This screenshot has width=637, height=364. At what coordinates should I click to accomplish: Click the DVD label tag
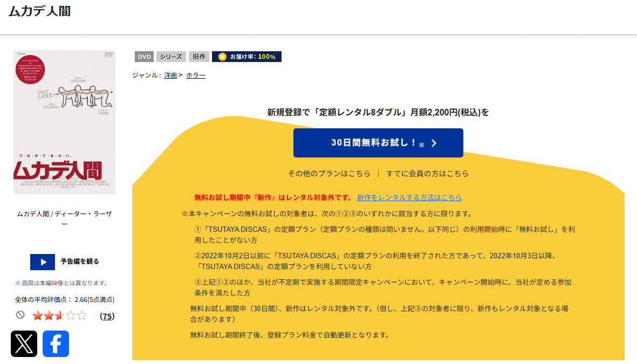144,57
